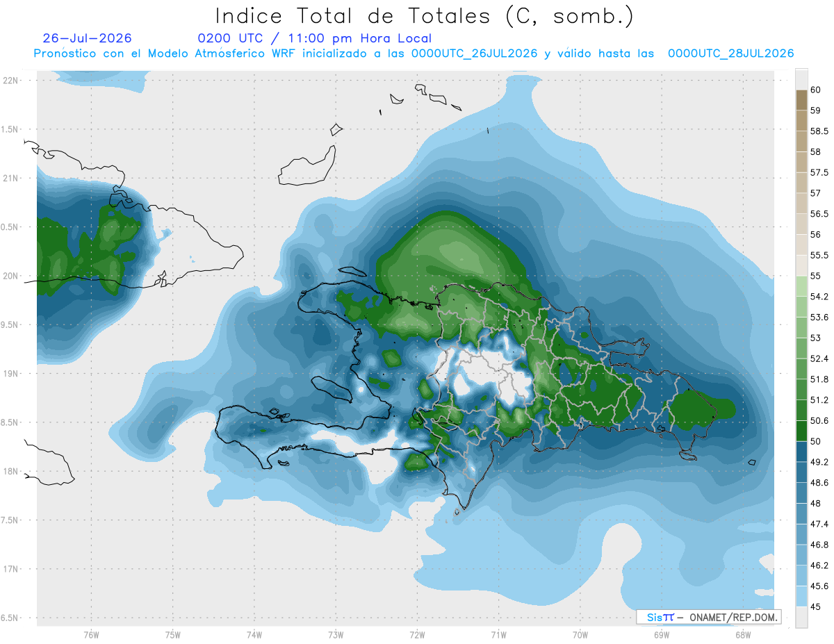834x644 pixels.
Task: Click the legend value 60
Action: (x=817, y=90)
